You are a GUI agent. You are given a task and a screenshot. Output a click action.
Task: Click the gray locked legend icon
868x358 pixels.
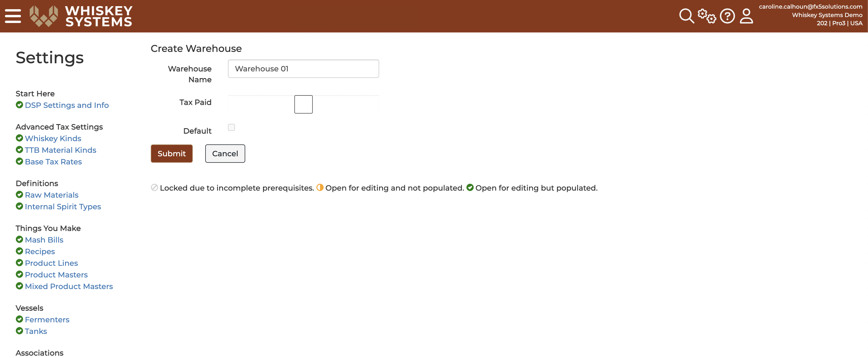(154, 188)
